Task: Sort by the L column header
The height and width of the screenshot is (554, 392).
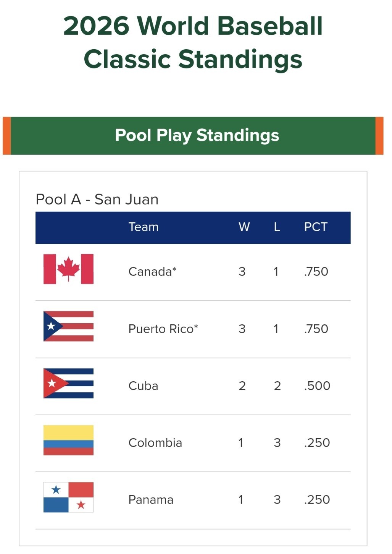Action: pos(277,227)
